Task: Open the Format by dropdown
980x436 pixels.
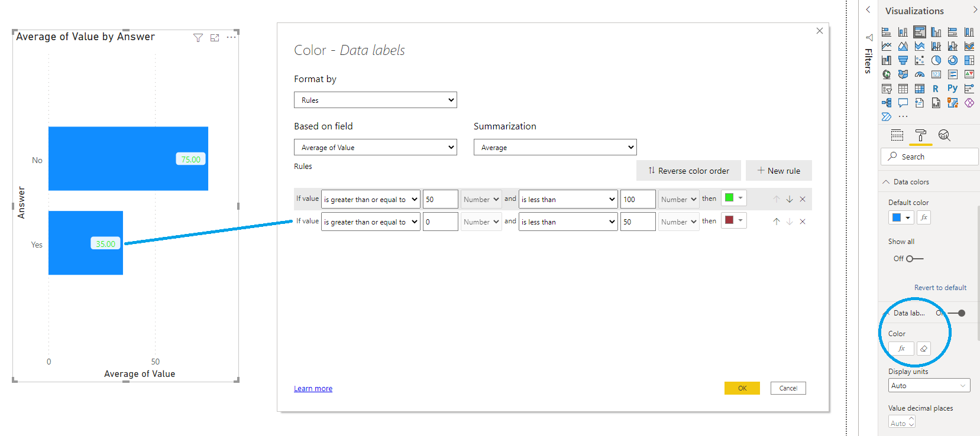Action: 376,100
